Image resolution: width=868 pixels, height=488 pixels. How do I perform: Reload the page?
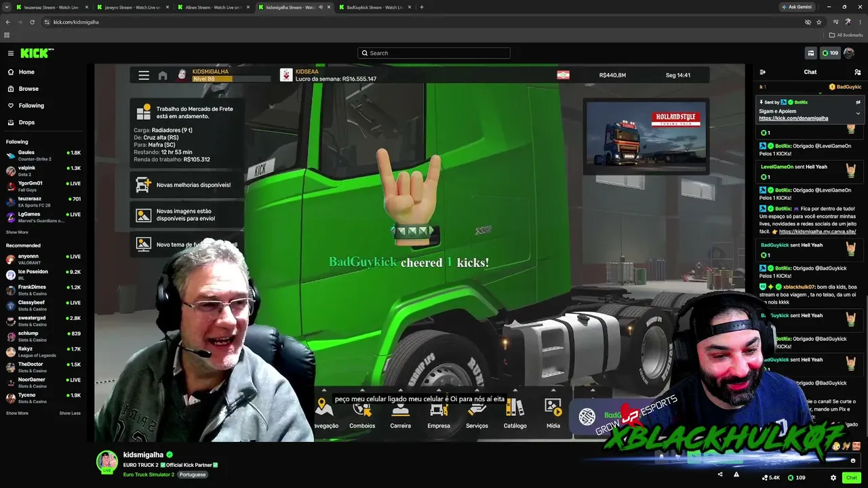[x=32, y=22]
